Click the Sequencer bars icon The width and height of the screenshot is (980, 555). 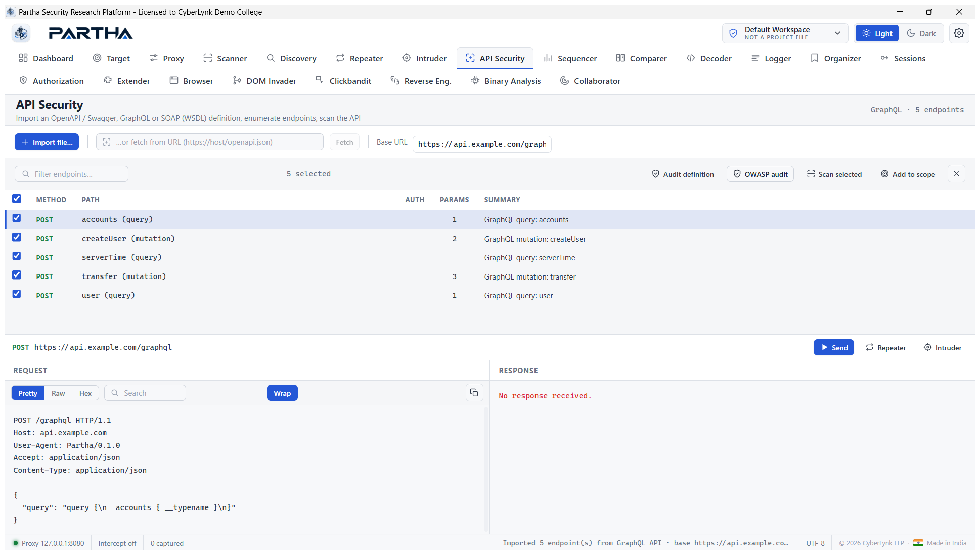[x=548, y=58]
